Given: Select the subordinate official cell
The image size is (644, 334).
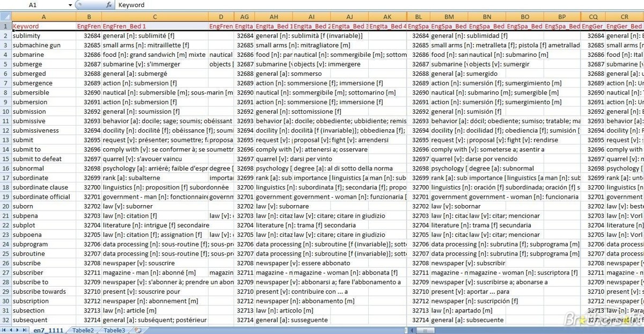Looking at the screenshot, I should 43,197.
